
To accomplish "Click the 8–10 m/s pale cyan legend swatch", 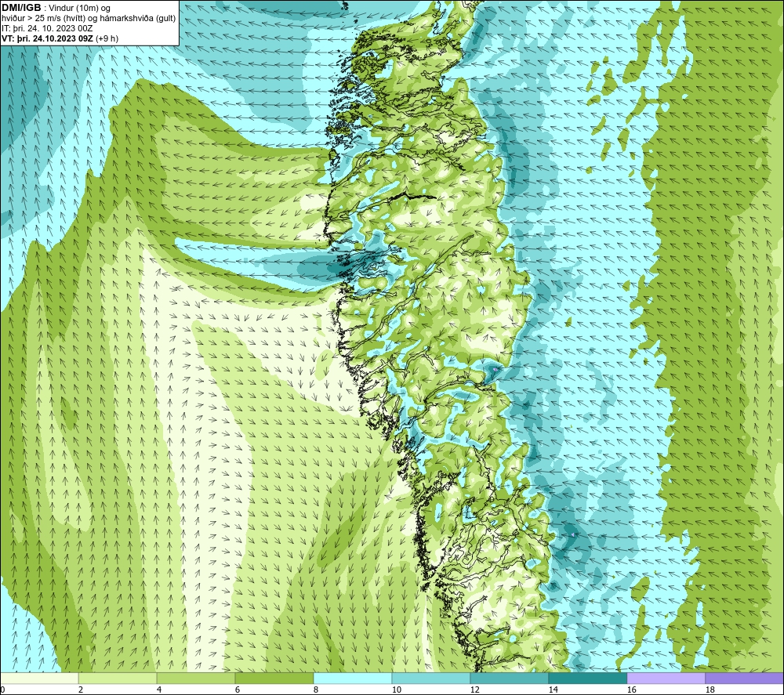I will (x=353, y=678).
